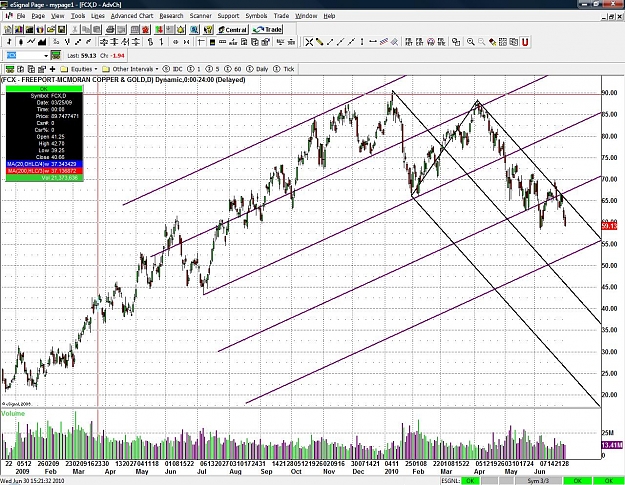Click the Sym 3/3 status bar entry
Image resolution: width=625 pixels, height=485 pixels.
tap(538, 481)
